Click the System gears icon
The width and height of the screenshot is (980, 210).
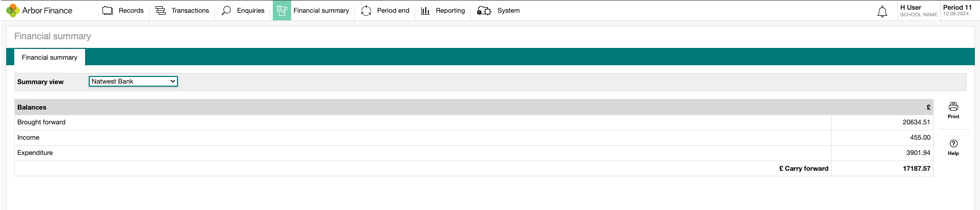[484, 11]
